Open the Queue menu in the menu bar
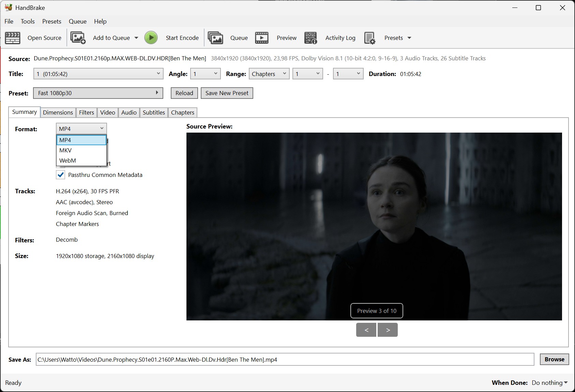Viewport: 575px width, 392px height. point(78,21)
